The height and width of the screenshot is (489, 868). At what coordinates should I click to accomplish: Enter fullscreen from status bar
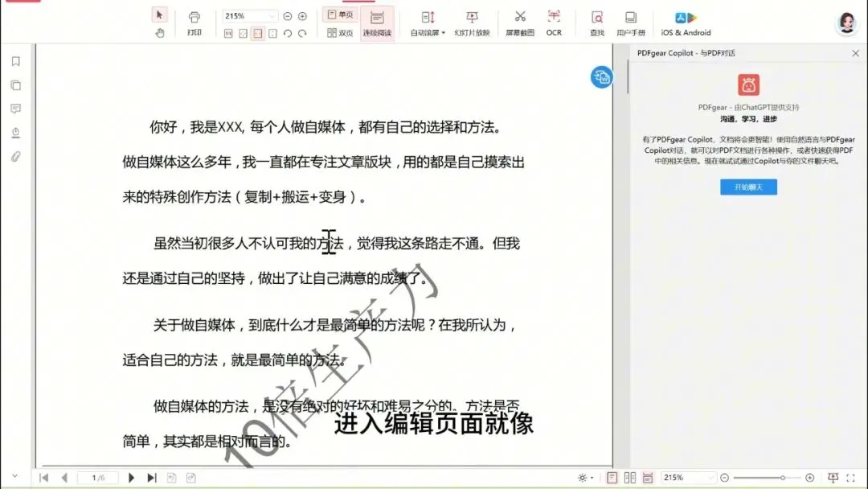851,478
